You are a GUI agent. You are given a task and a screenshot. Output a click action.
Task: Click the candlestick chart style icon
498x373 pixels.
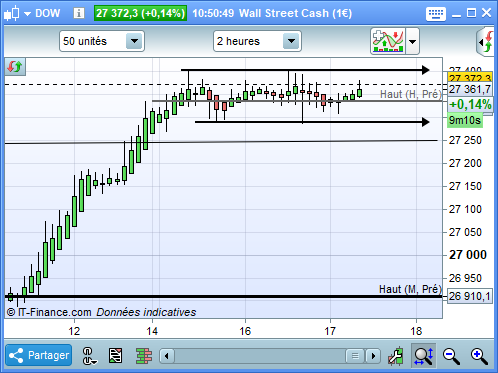pyautogui.click(x=11, y=14)
